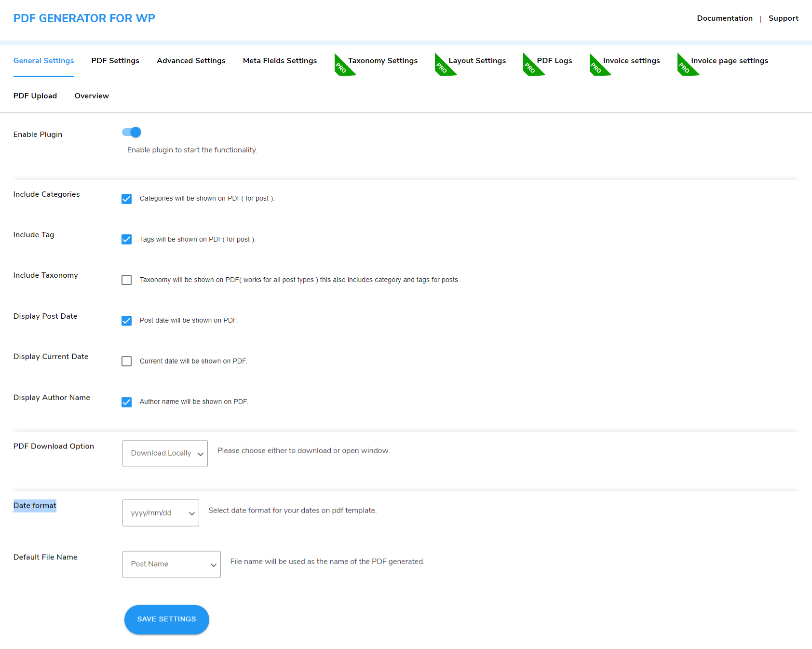Enable the Include Taxonomy checkbox
Viewport: 812px width, 649px height.
point(126,280)
